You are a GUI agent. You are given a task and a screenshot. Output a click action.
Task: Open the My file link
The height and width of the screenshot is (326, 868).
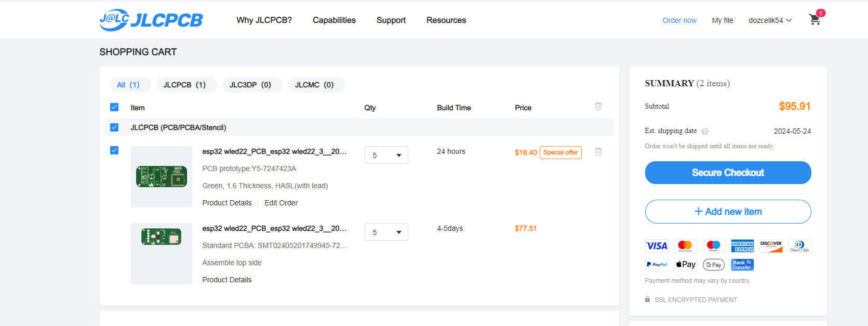[723, 20]
